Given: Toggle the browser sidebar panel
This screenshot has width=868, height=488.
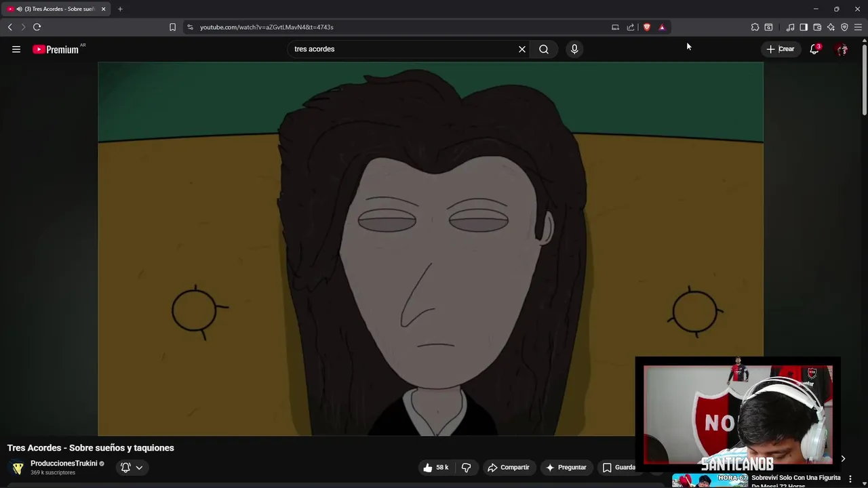Looking at the screenshot, I should [x=804, y=27].
